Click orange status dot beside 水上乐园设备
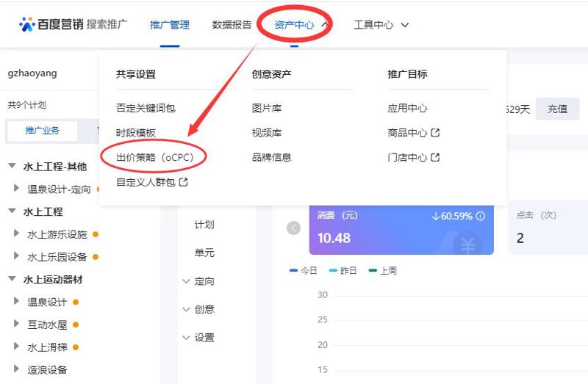The image size is (588, 384). tap(96, 257)
